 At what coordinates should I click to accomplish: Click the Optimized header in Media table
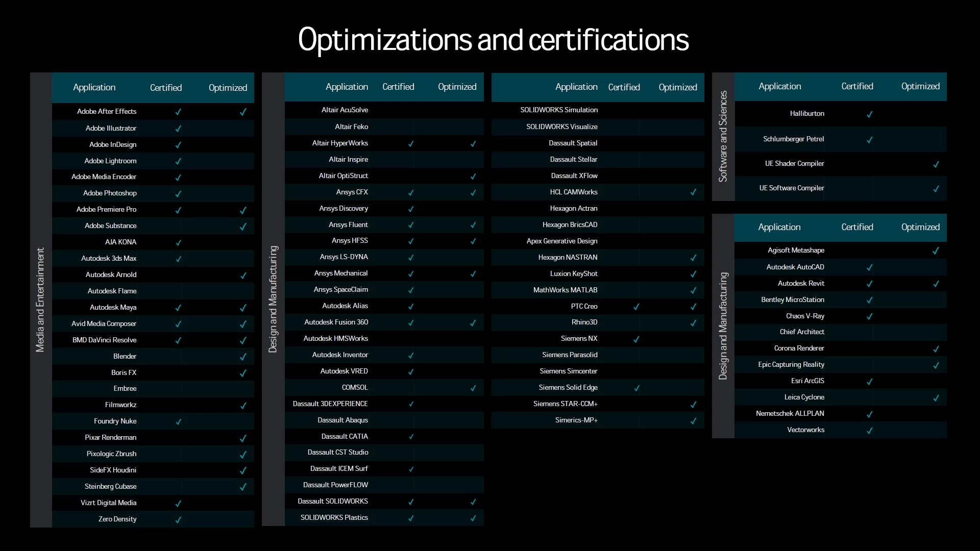(x=228, y=88)
